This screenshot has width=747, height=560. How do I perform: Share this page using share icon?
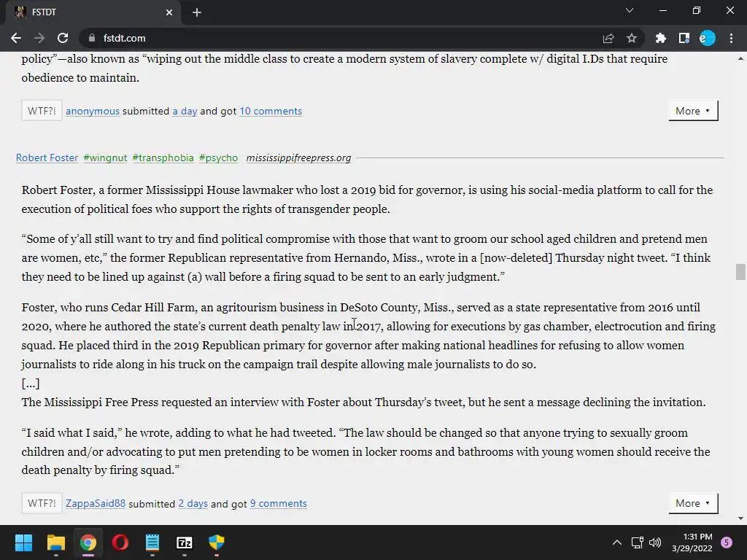click(x=608, y=38)
